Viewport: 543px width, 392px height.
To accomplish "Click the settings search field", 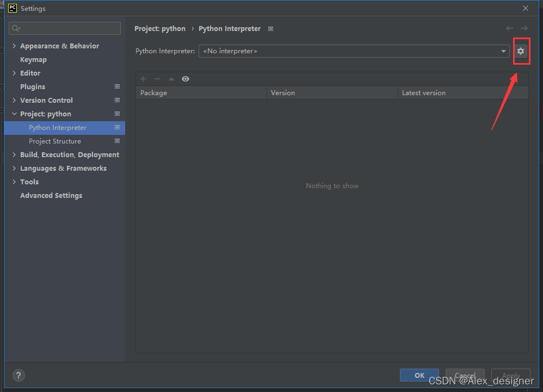I will tap(65, 28).
